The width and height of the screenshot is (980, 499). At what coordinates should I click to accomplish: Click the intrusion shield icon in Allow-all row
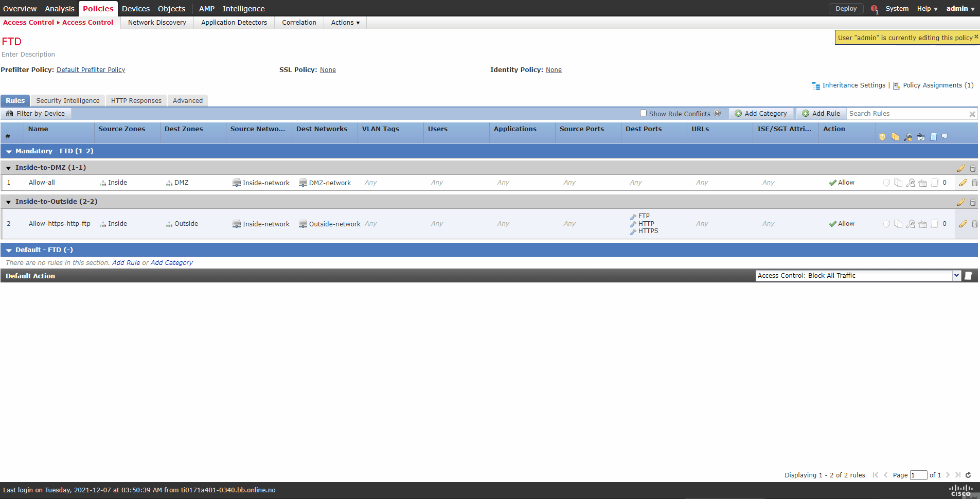pyautogui.click(x=886, y=183)
